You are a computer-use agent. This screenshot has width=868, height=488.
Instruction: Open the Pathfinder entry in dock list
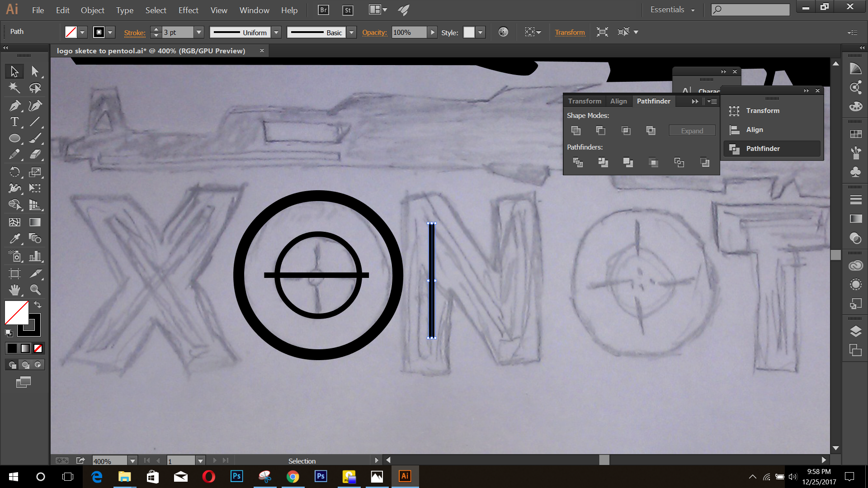coord(772,149)
